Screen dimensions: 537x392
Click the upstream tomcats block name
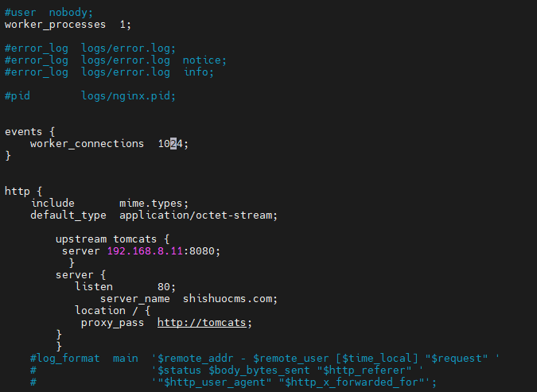point(135,239)
